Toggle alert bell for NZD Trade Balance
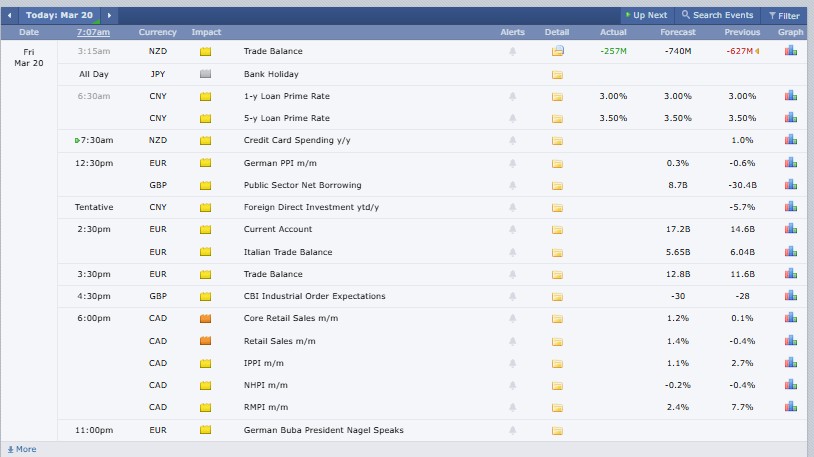Image resolution: width=814 pixels, height=457 pixels. coord(513,51)
